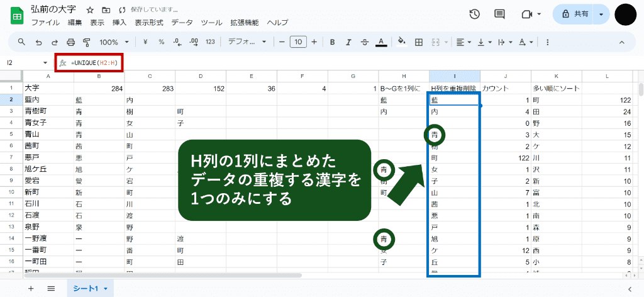Viewport: 644px width, 297px height.
Task: Toggle strikethrough formatting
Action: 364,42
